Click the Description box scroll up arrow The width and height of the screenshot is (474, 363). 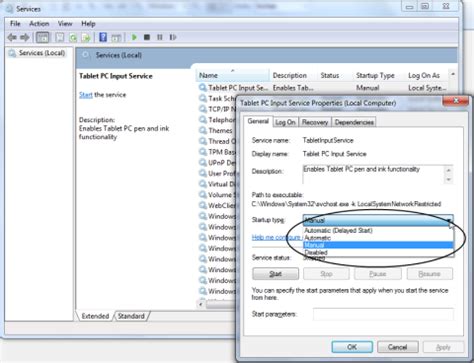449,170
